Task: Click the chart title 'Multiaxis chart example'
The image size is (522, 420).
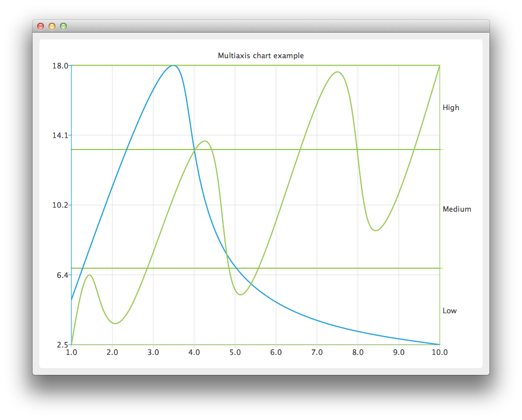Action: [x=260, y=55]
